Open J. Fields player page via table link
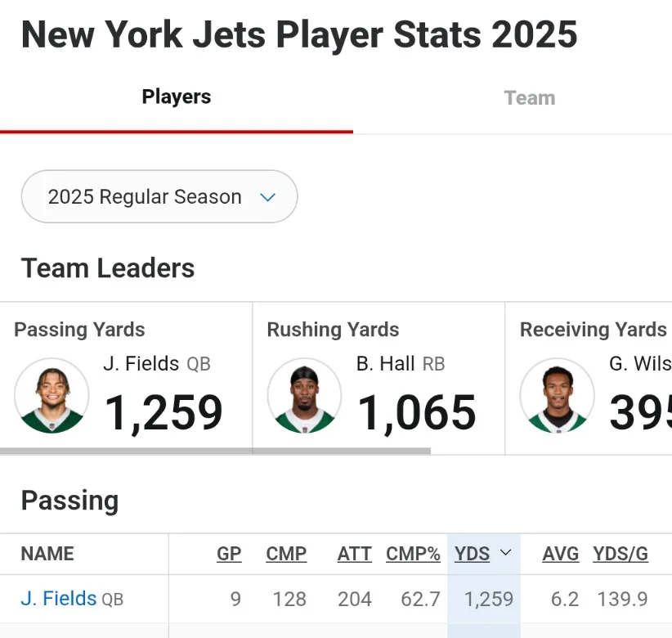Viewport: 672px width, 638px height. (57, 598)
